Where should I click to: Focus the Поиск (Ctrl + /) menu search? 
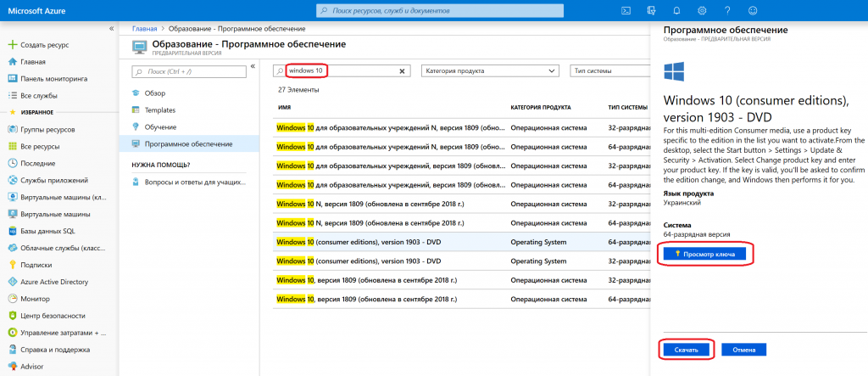189,71
